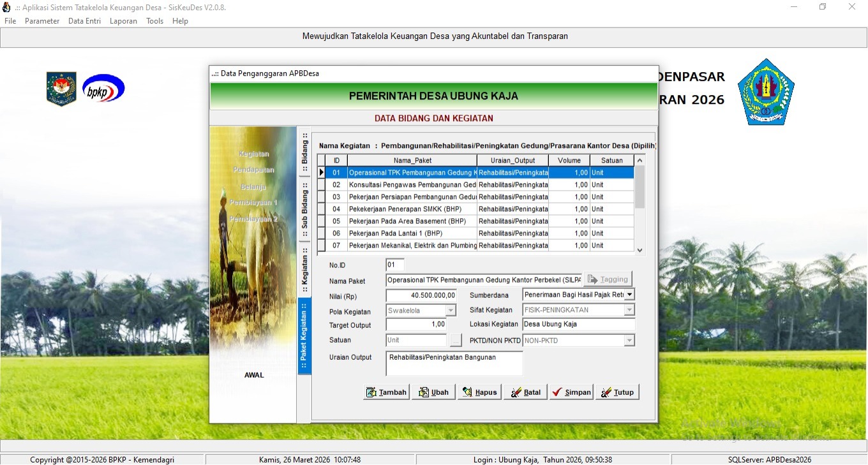This screenshot has width=868, height=465.
Task: Click the Hapus button
Action: [479, 392]
